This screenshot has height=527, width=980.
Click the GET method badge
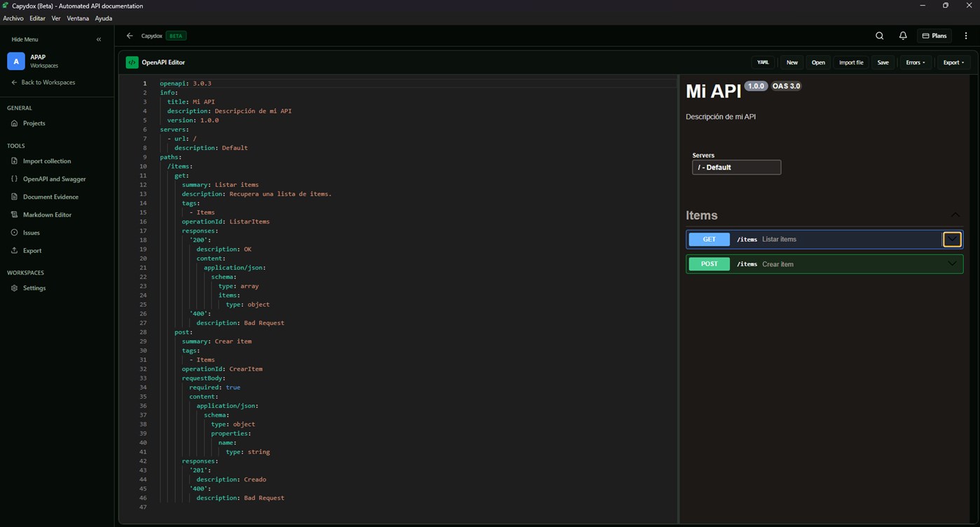[709, 239]
